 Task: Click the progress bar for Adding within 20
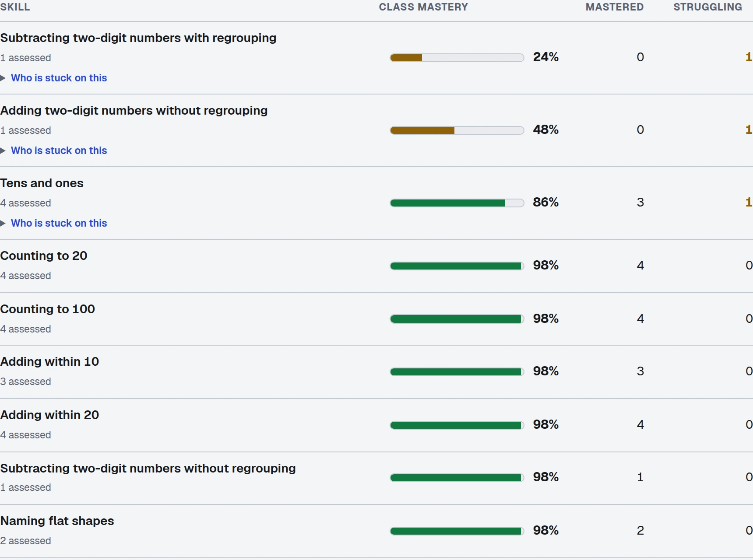(x=457, y=425)
